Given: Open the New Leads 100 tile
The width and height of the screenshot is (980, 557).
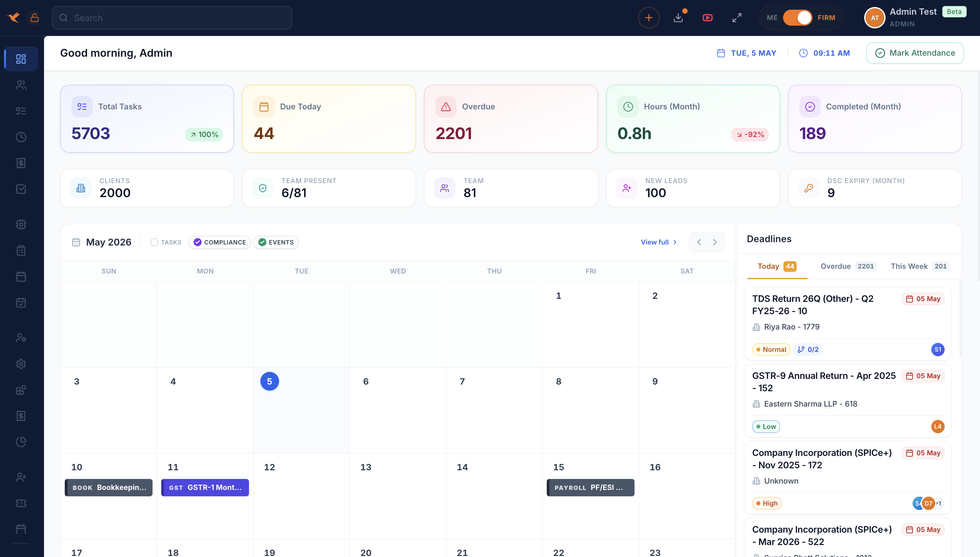Looking at the screenshot, I should pyautogui.click(x=693, y=188).
